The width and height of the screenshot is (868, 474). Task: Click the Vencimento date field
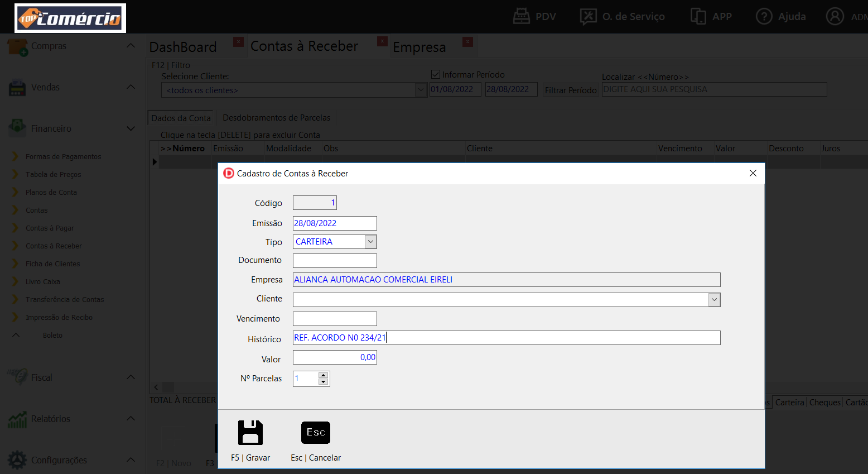335,319
